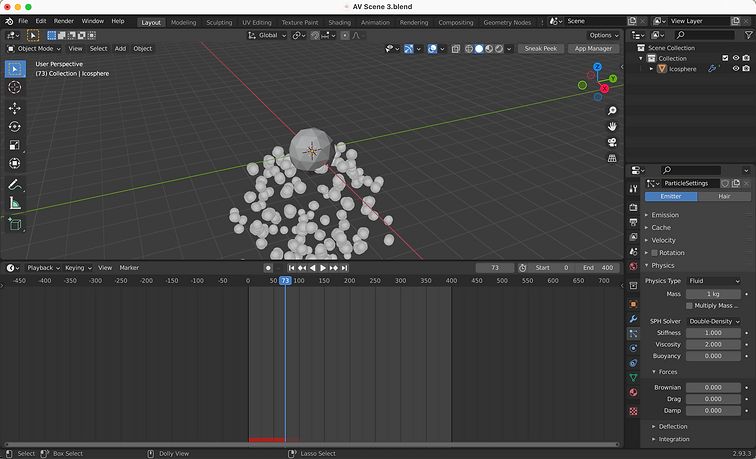Select the Scale tool
The image size is (756, 459).
coord(15,145)
